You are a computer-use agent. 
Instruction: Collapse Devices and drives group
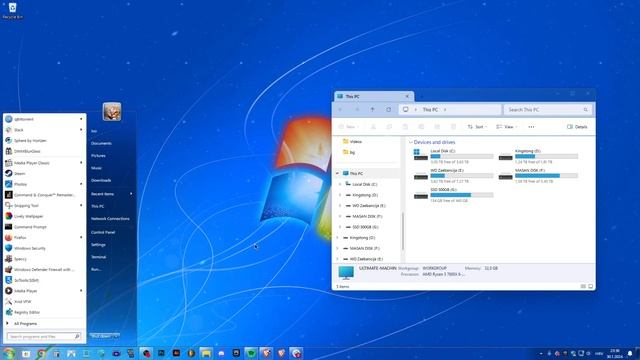point(411,142)
